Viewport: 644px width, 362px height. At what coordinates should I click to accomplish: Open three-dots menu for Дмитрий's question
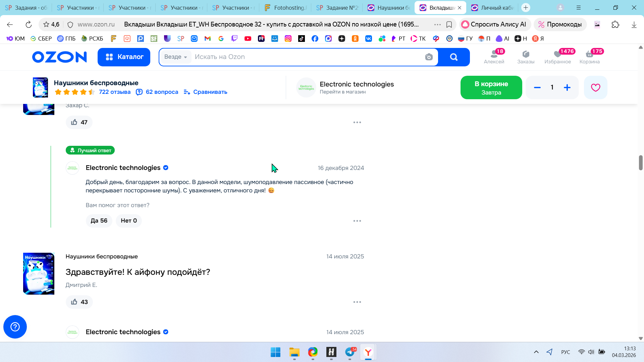357,302
